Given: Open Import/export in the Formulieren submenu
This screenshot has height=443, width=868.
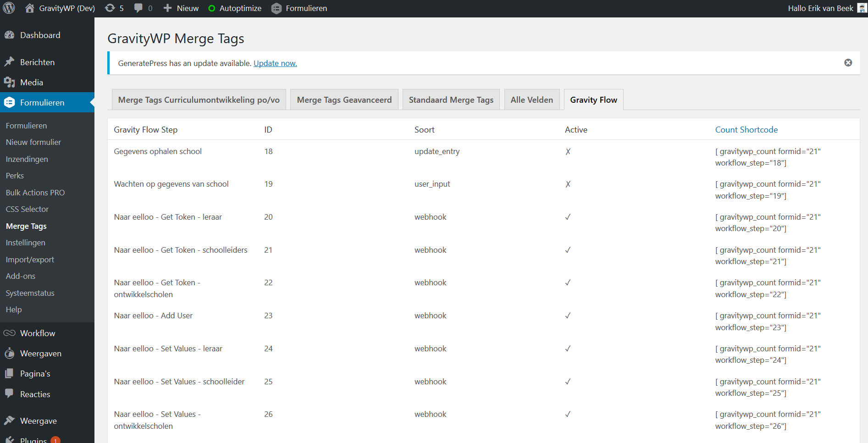Looking at the screenshot, I should point(30,260).
